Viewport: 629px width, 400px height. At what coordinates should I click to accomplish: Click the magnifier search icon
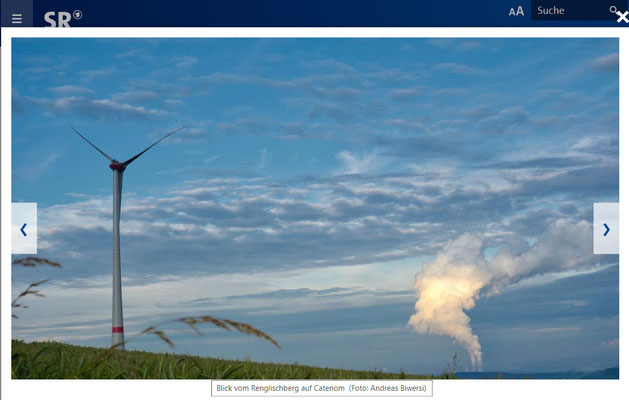[613, 10]
